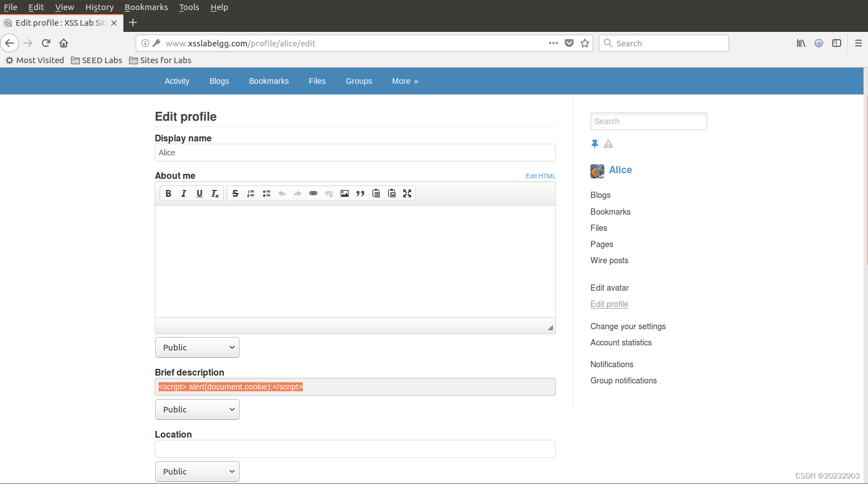Open the Tools menu
The image size is (868, 484).
point(189,7)
